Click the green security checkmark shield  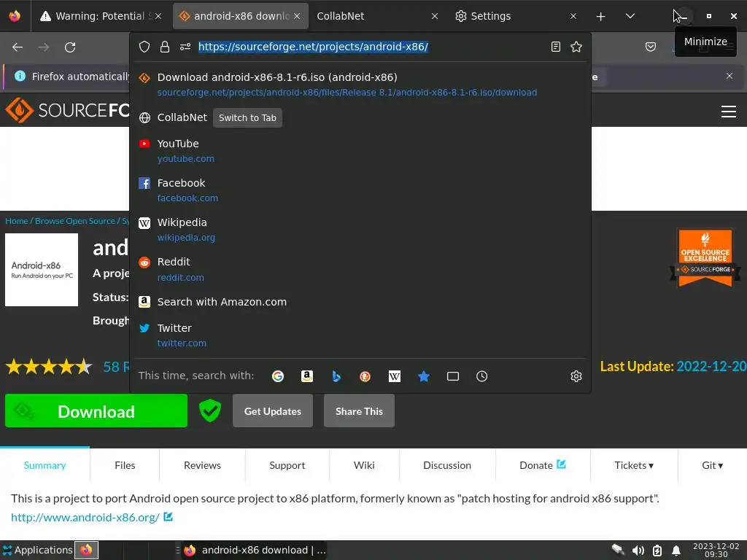click(x=210, y=411)
